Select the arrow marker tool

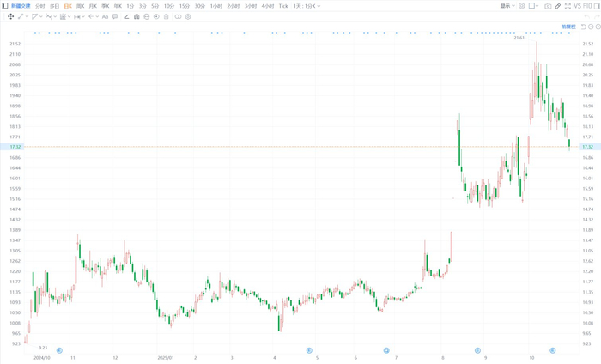pos(91,16)
